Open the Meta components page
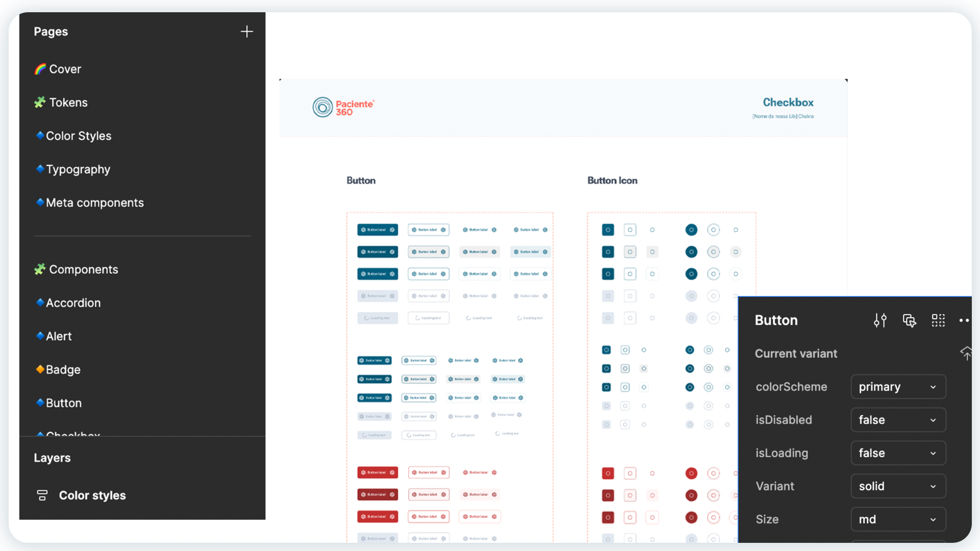The image size is (980, 551). 95,203
